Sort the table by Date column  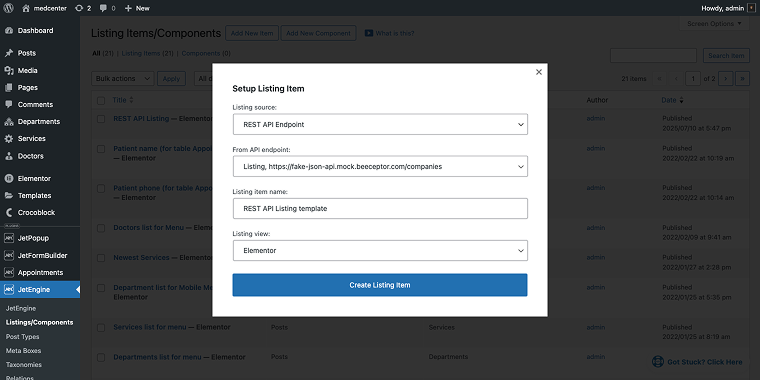coord(672,100)
